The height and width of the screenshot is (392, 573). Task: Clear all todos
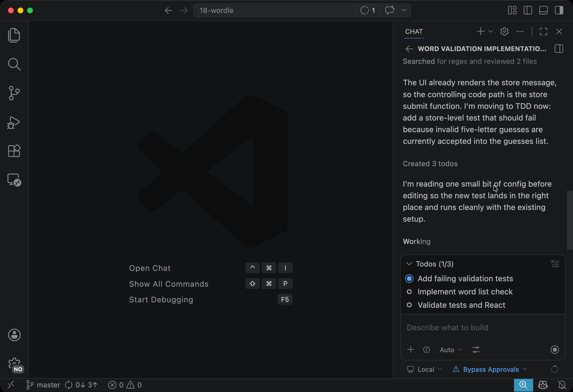click(555, 264)
